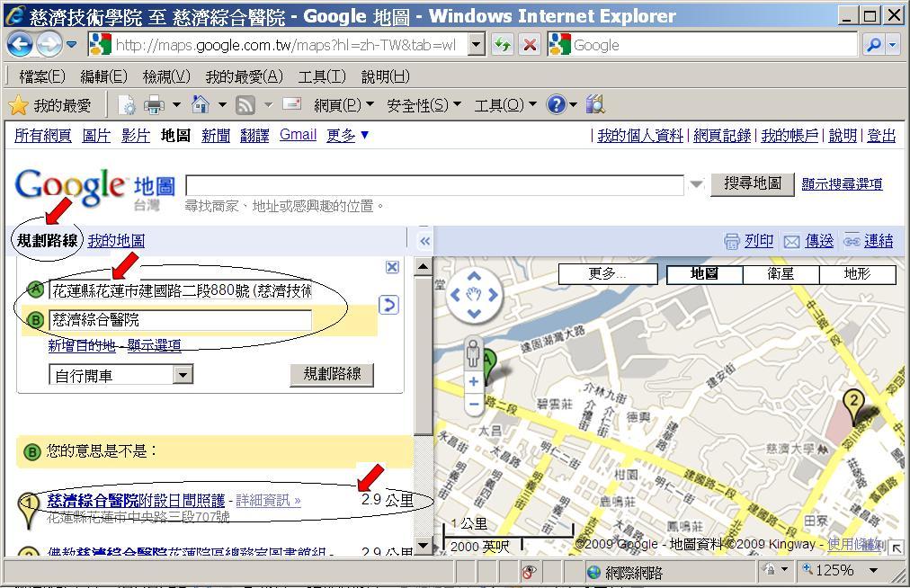Click the left panel scrollbar up arrow
The height and width of the screenshot is (588, 910).
click(x=424, y=267)
